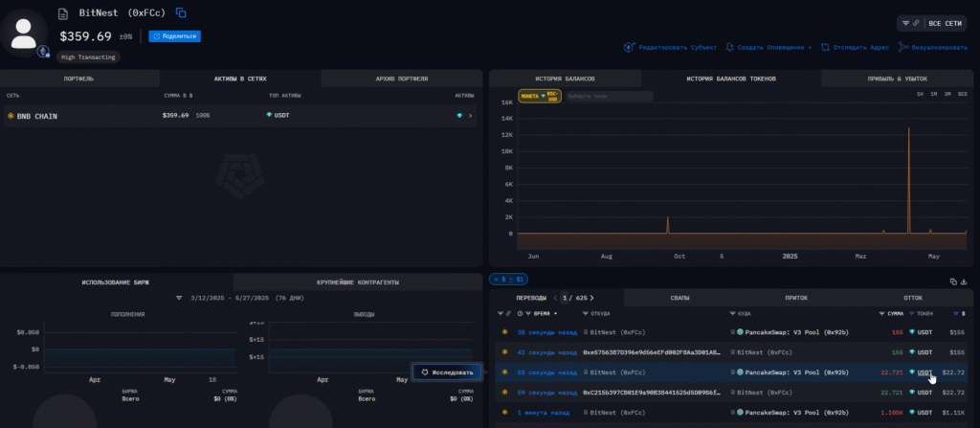Click the entity edit icon by Редактировать
Viewport: 980px width, 428px height.
(x=630, y=47)
